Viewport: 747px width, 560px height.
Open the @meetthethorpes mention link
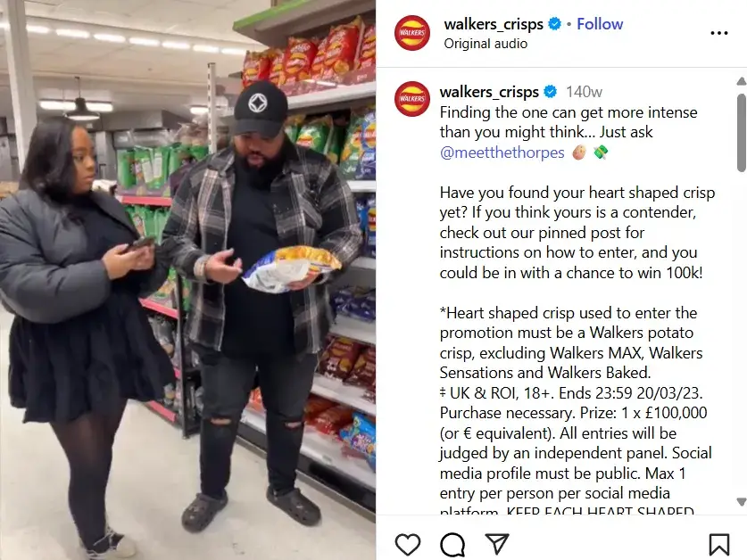(x=502, y=152)
